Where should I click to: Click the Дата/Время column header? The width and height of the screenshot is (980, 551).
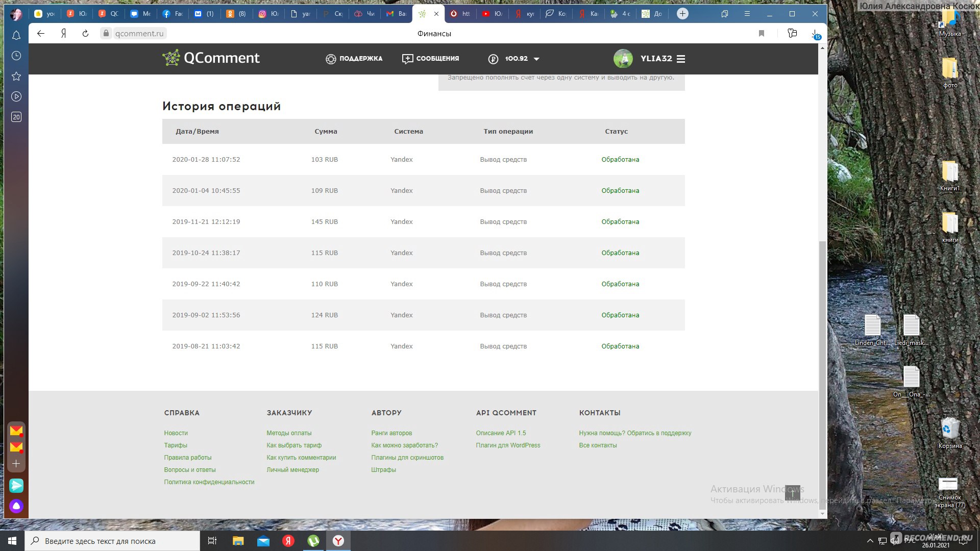(197, 131)
